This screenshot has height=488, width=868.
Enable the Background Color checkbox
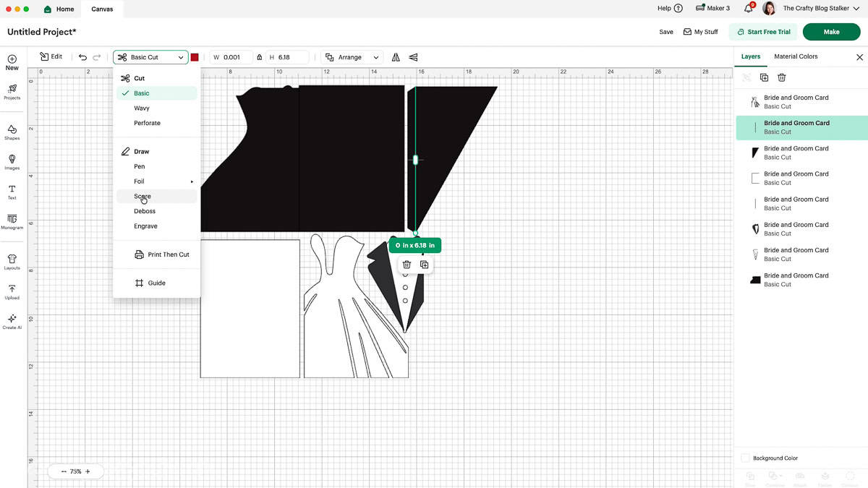tap(745, 458)
